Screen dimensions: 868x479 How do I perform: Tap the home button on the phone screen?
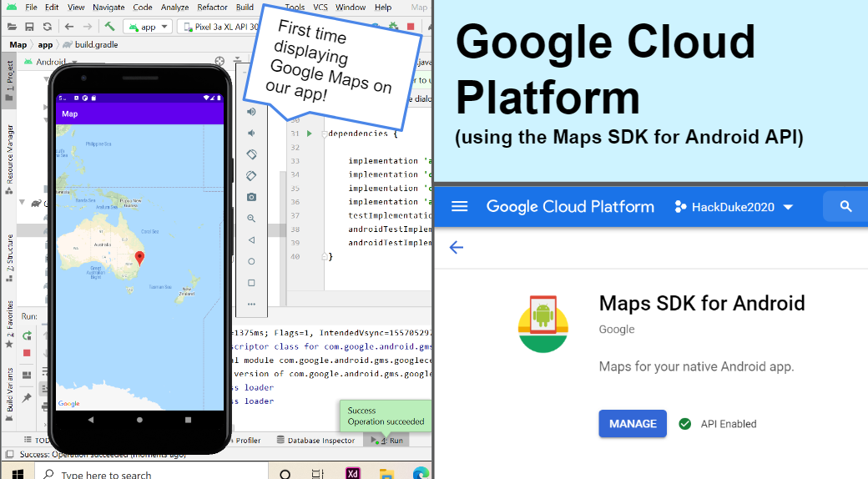139,420
